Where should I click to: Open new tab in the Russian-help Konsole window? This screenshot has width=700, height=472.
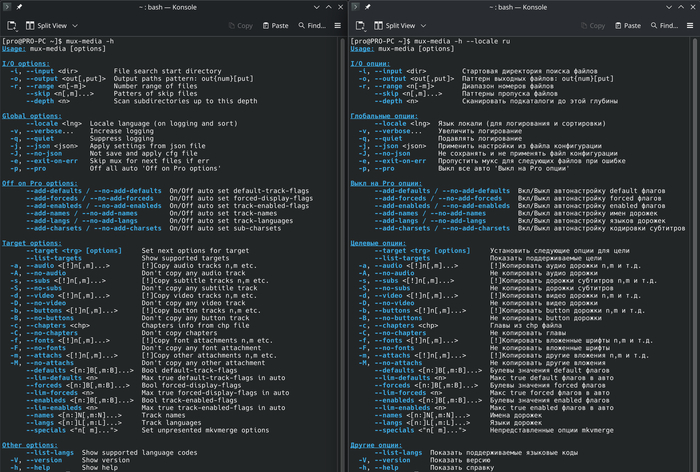(360, 26)
